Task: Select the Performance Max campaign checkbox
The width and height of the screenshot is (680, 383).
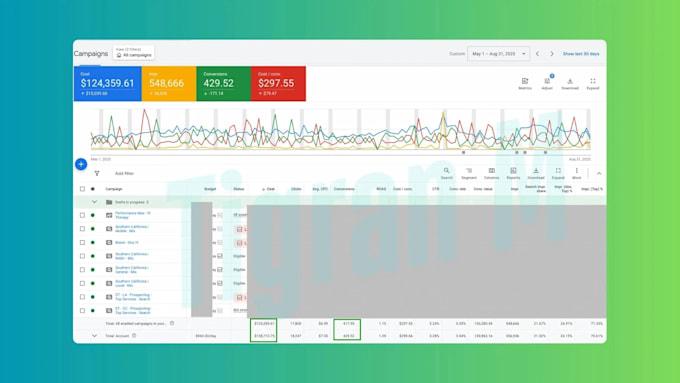Action: click(82, 215)
